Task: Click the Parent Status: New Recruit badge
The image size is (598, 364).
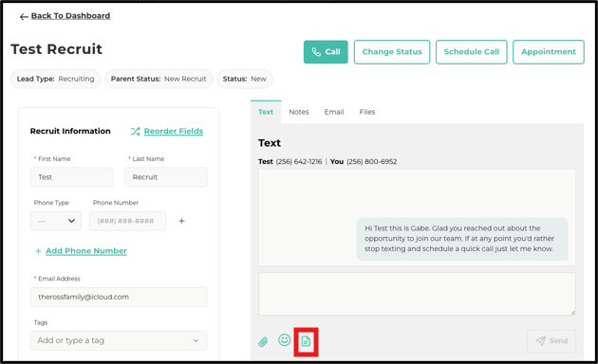Action: (159, 79)
